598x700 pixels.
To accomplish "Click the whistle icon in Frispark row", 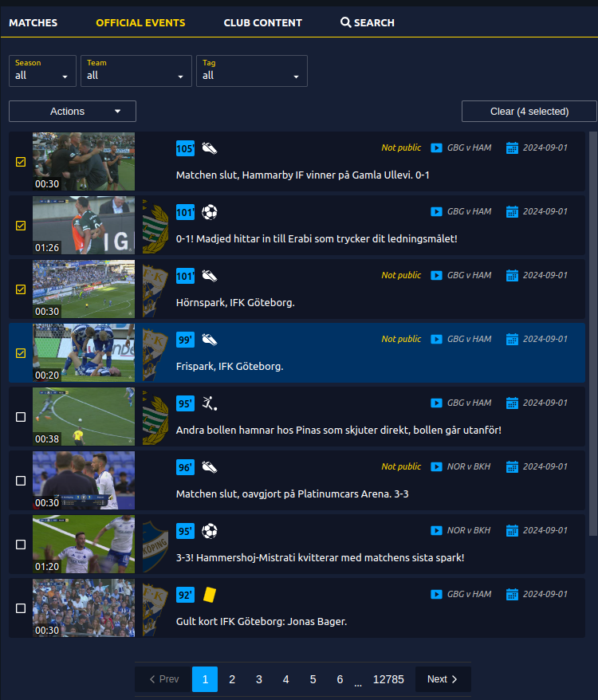I will pos(210,340).
